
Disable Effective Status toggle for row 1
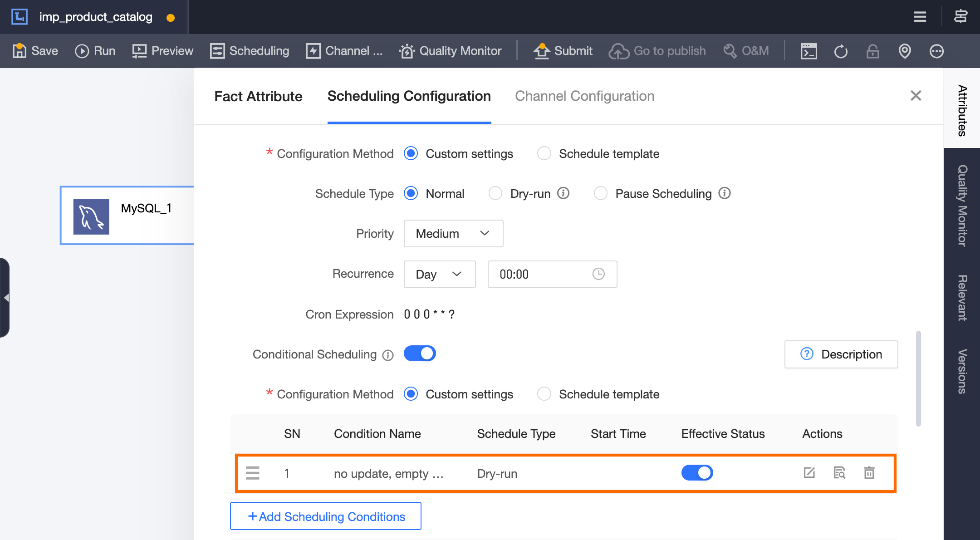[697, 473]
